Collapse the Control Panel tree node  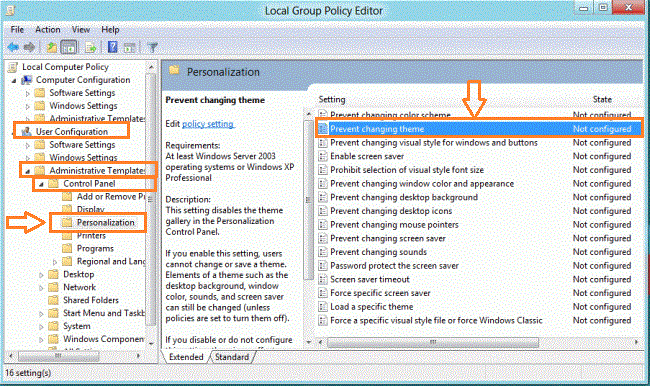coord(41,184)
